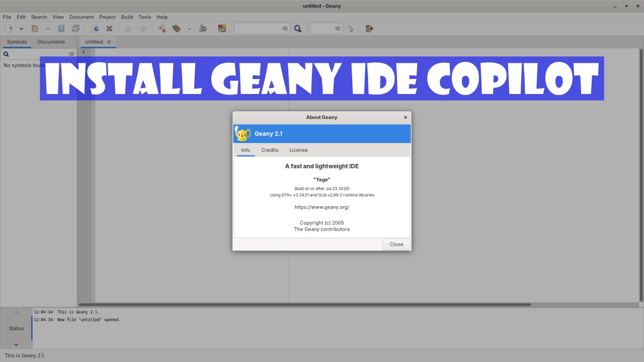
Task: Click "A fast and lightweight IDE" text
Action: (x=322, y=166)
